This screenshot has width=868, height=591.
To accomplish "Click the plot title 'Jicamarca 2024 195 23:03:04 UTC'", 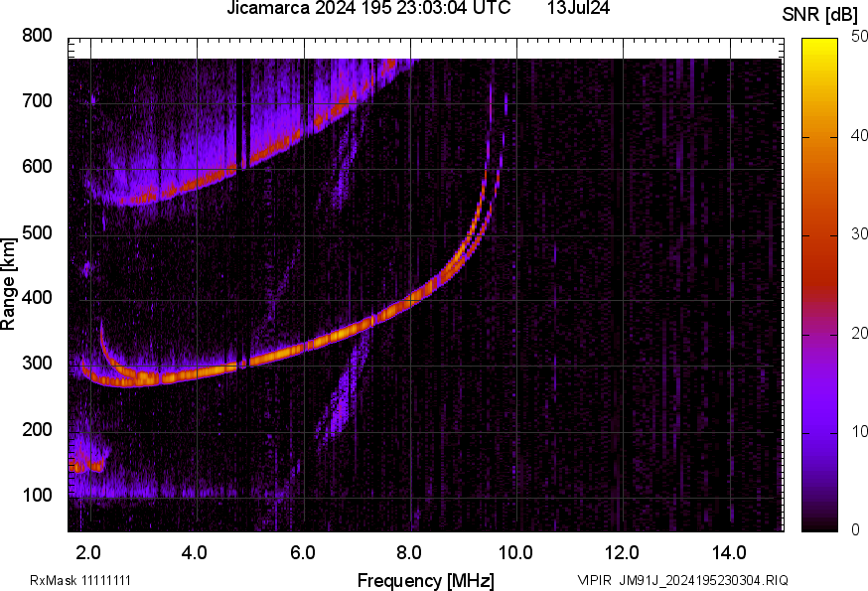I will [368, 8].
